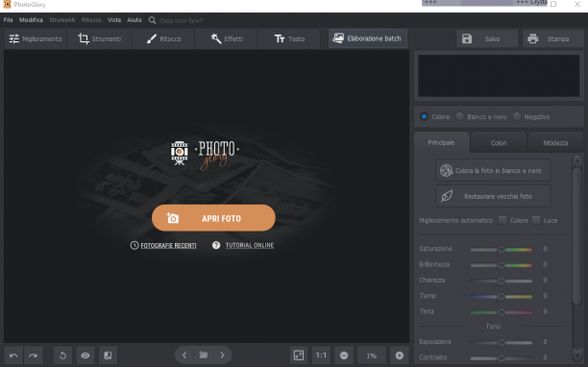Screen dimensions: 588x367
Task: Open the Aiuto menu
Action: (135, 20)
